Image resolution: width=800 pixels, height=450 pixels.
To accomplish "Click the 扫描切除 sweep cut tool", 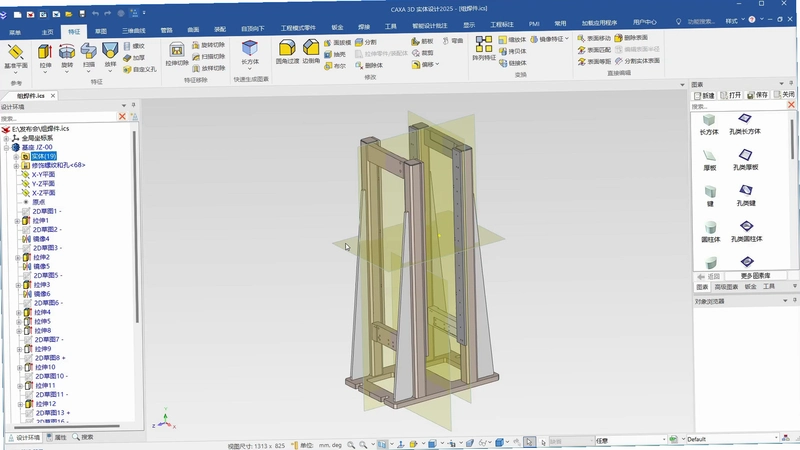I will [208, 57].
